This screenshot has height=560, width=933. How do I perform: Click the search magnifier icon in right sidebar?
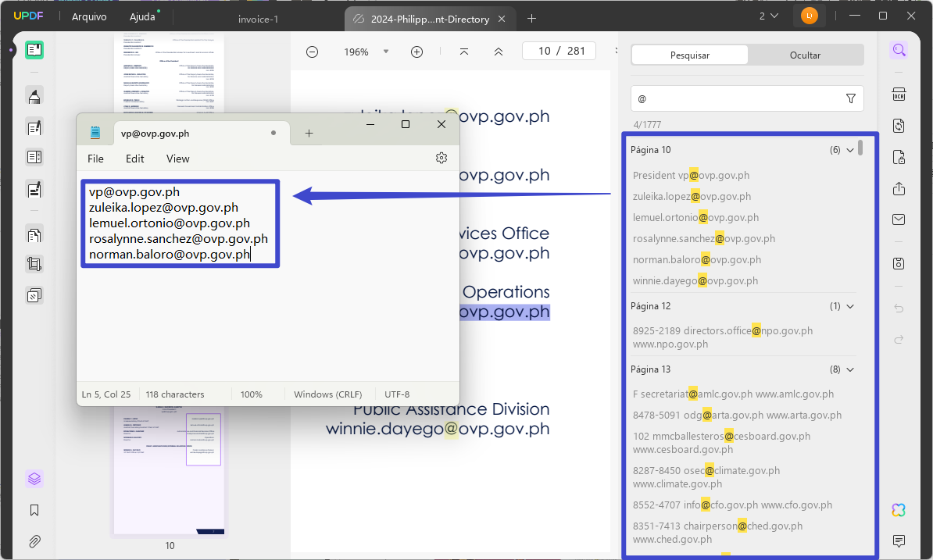899,50
